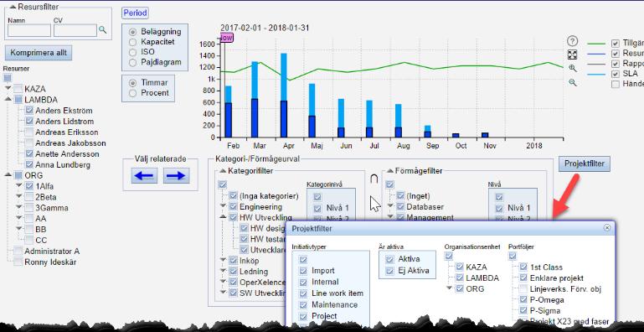
Task: Close the Projektfilter popup
Action: [606, 227]
